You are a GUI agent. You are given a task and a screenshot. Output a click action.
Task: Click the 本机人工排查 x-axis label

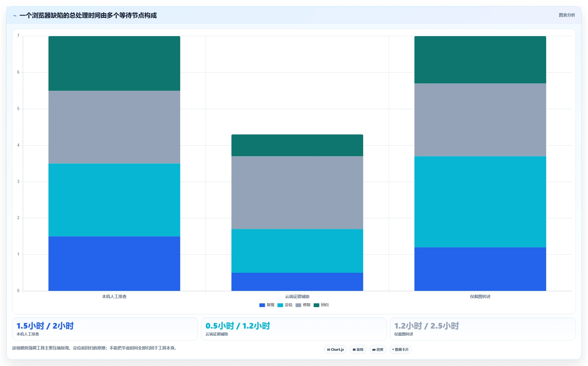(114, 296)
